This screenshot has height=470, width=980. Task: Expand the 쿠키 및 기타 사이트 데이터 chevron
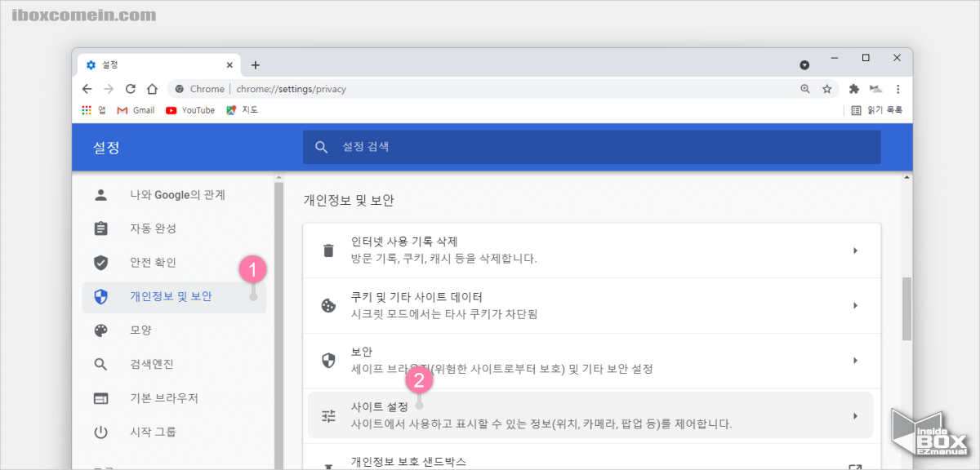856,304
